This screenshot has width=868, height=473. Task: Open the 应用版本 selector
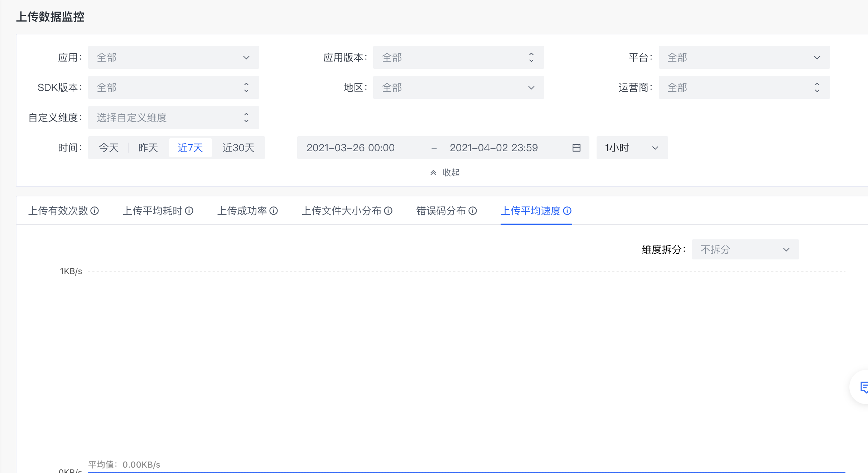[458, 57]
